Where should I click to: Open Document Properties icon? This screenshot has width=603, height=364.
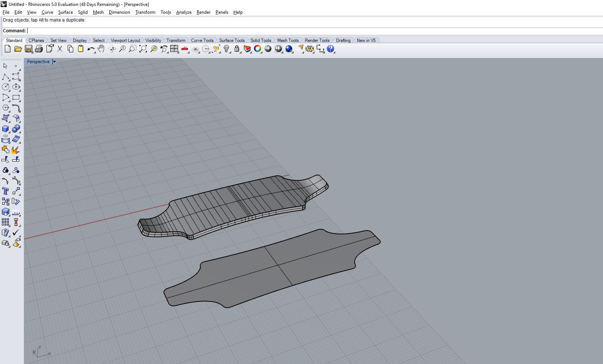click(x=50, y=49)
